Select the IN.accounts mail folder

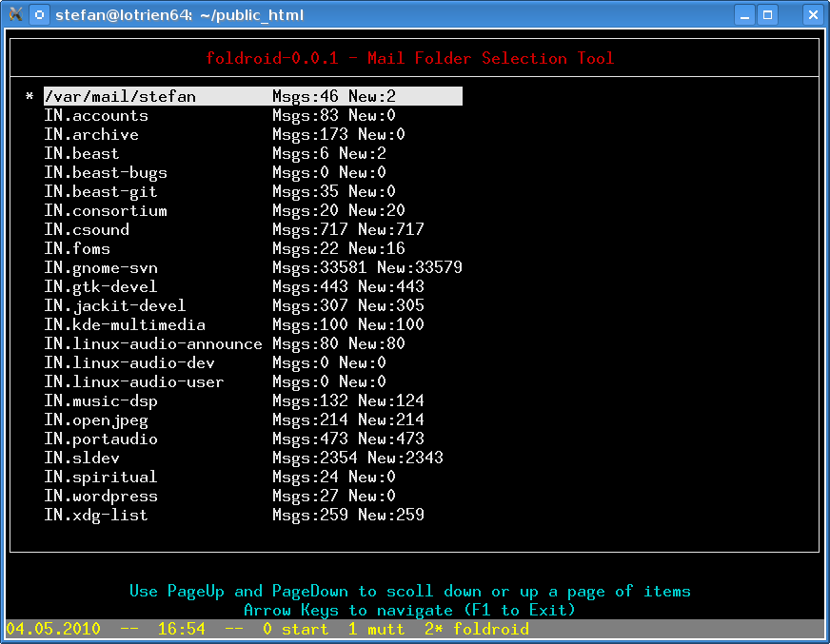click(96, 115)
